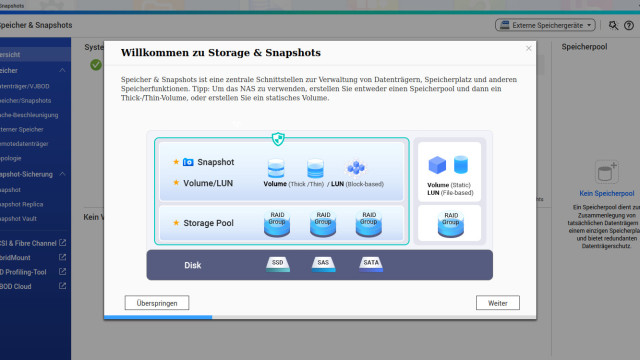Open Snapshot Vault in sidebar

18,218
